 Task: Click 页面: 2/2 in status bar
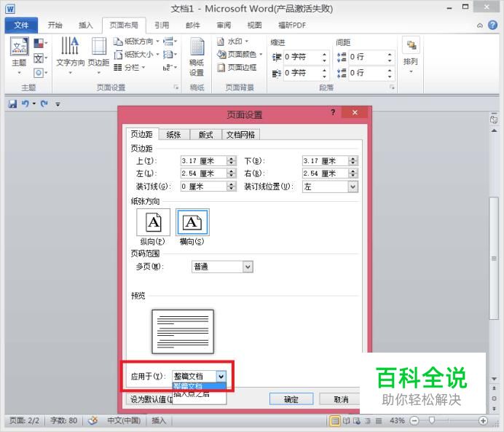tap(25, 420)
